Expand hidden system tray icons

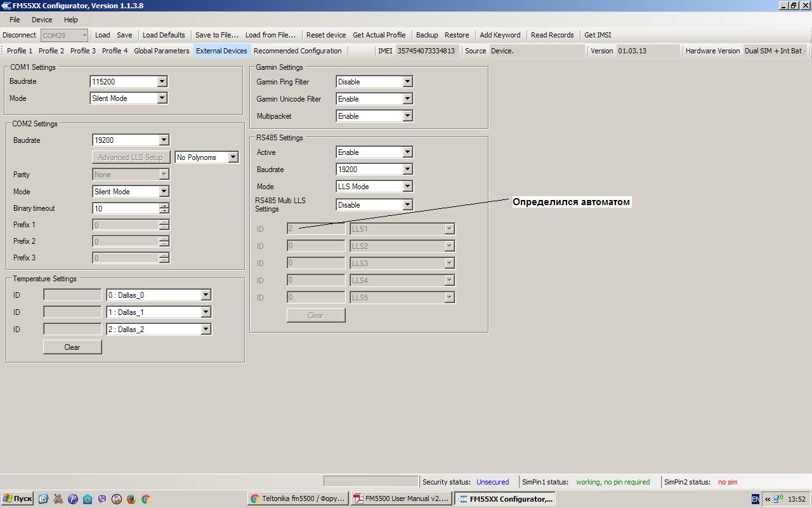[x=767, y=499]
